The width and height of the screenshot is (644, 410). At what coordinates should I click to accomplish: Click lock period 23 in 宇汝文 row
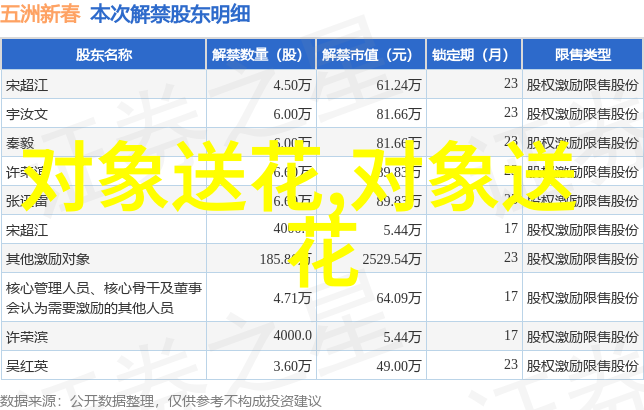click(511, 112)
